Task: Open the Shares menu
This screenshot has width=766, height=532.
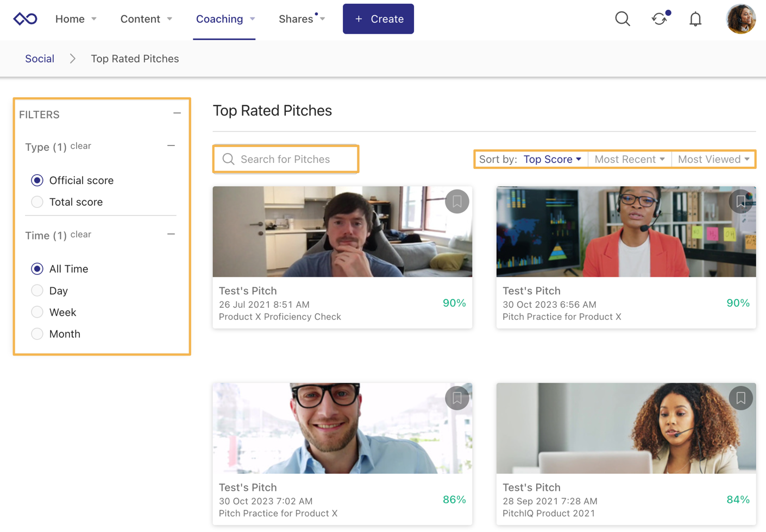Action: point(302,19)
